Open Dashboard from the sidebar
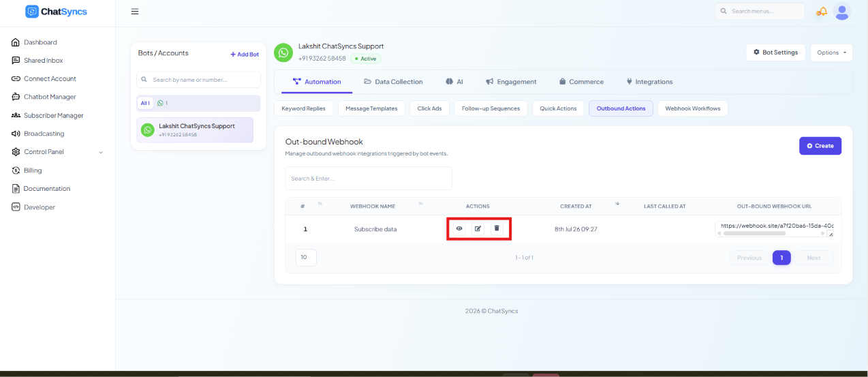The image size is (868, 377). (x=40, y=42)
